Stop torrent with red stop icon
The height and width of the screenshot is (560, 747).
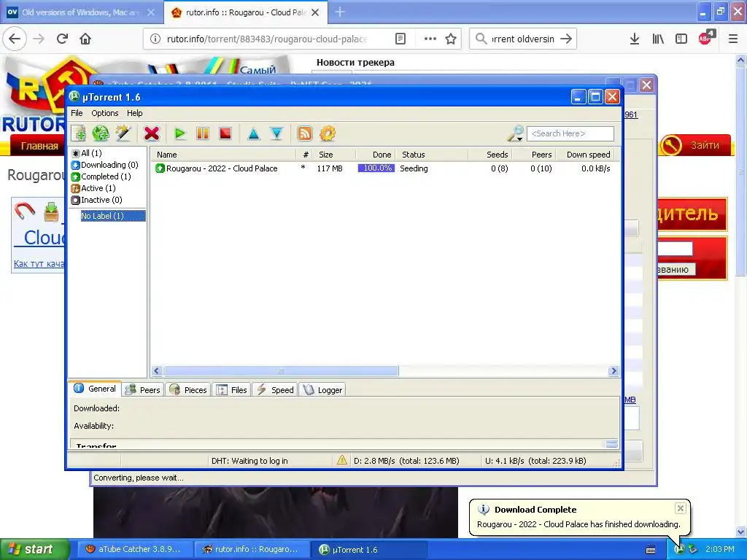225,134
